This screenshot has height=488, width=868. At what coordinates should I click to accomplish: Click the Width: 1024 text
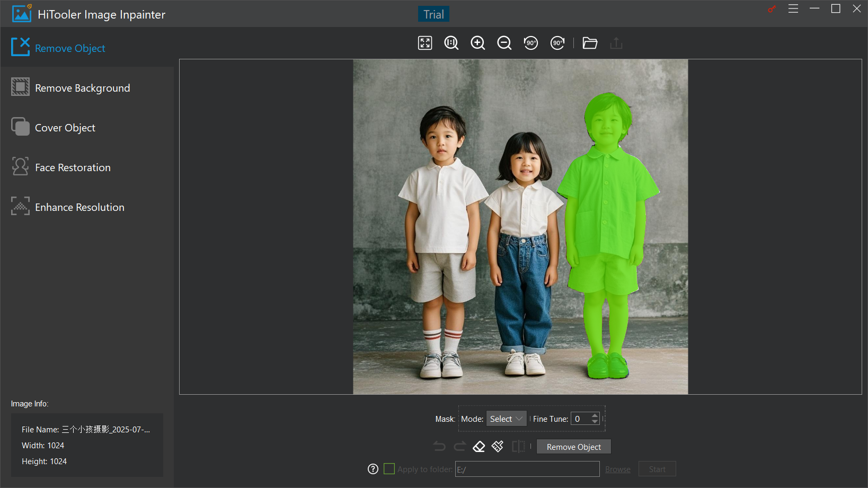[43, 446]
